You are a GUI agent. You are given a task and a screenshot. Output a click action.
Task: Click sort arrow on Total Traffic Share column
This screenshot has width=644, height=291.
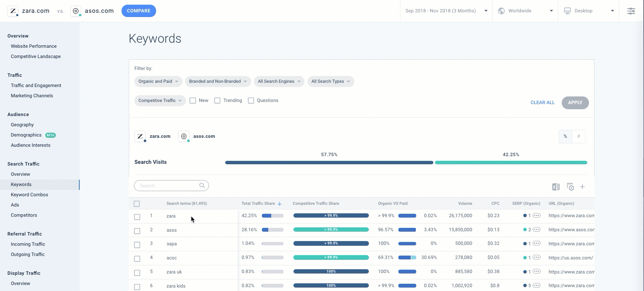point(280,204)
